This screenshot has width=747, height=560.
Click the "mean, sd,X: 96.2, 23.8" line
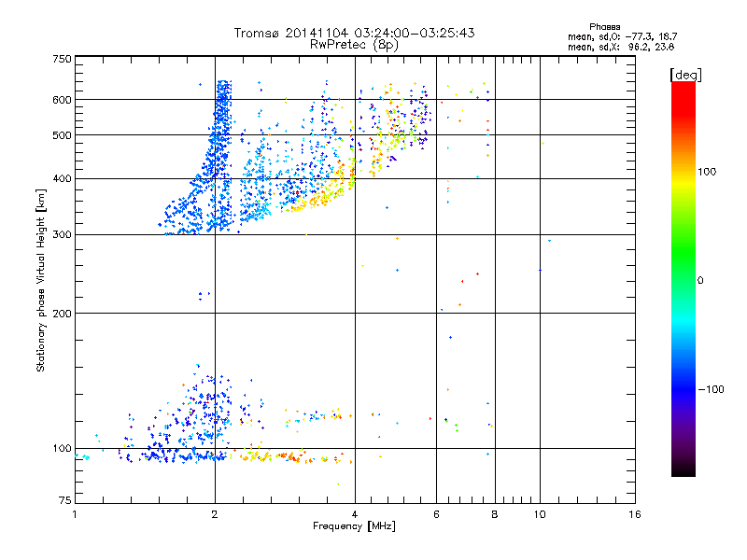click(x=621, y=47)
